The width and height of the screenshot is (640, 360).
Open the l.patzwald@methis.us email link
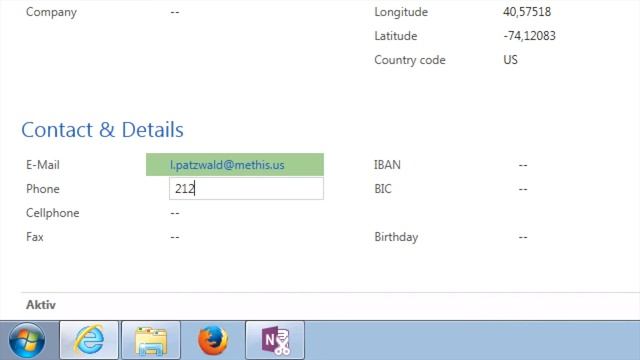(227, 165)
